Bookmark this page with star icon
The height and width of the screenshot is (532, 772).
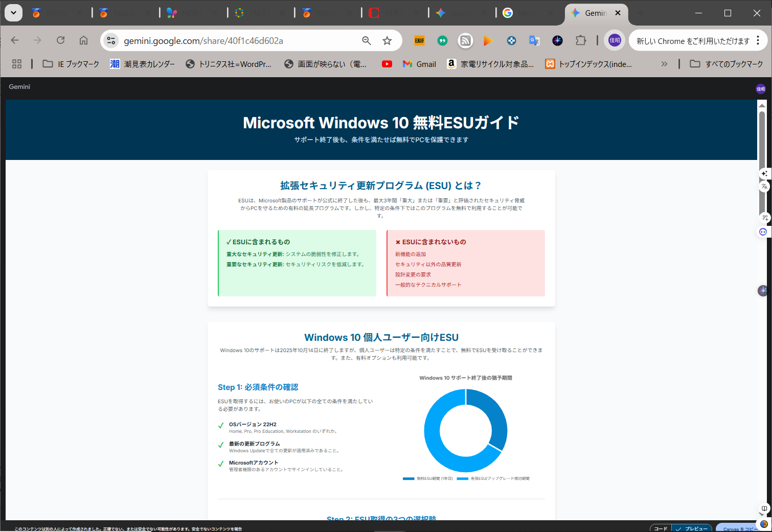pos(387,40)
